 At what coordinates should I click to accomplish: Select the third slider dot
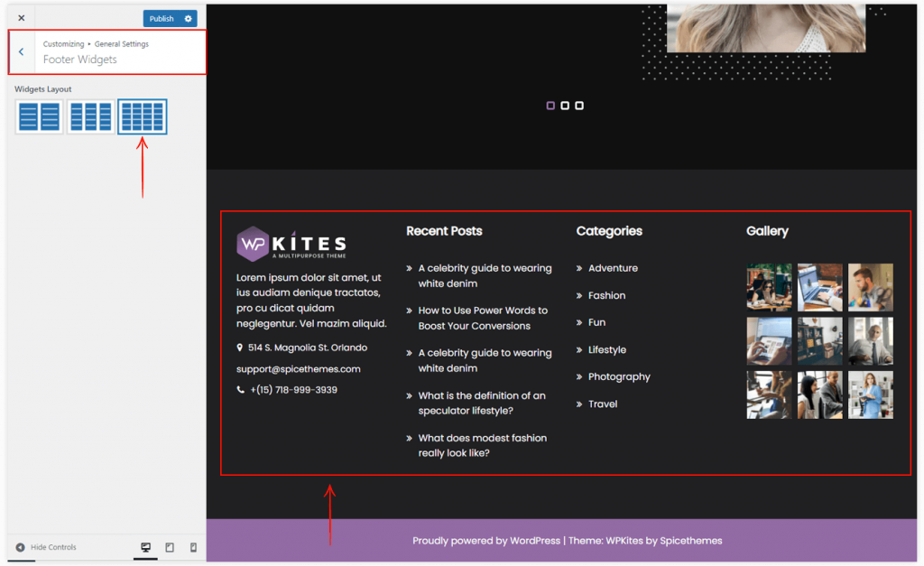click(579, 106)
